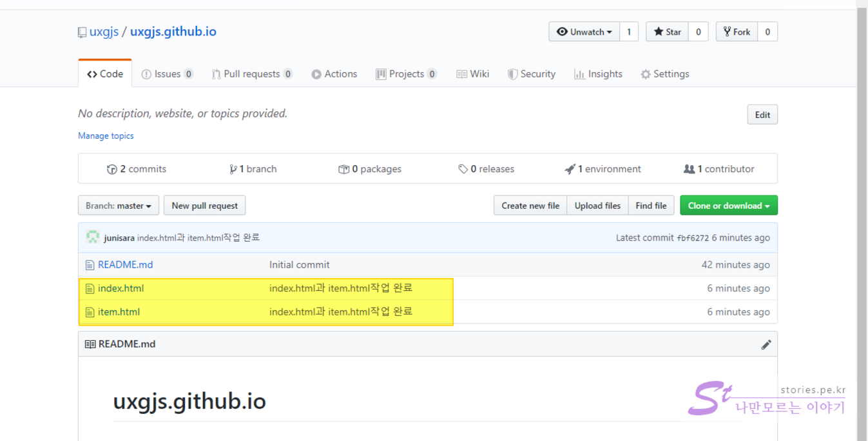Image resolution: width=868 pixels, height=441 pixels.
Task: Go to the Pull requests tab
Action: point(251,74)
